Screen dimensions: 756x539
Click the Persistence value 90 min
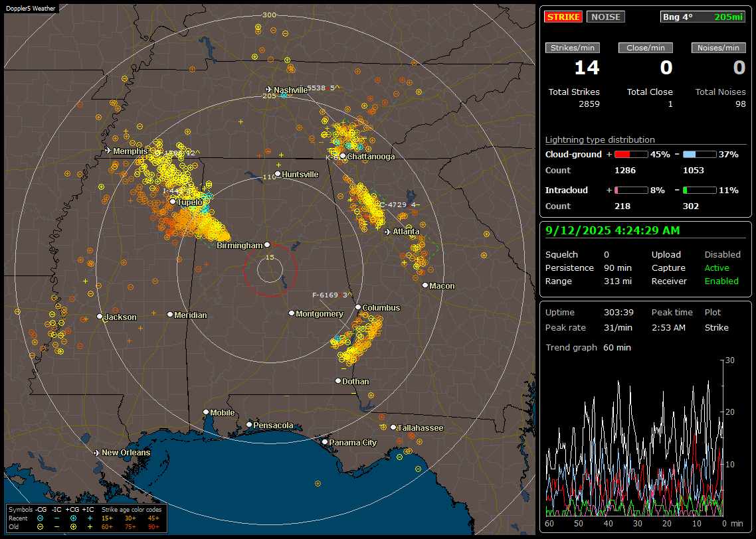(x=618, y=268)
